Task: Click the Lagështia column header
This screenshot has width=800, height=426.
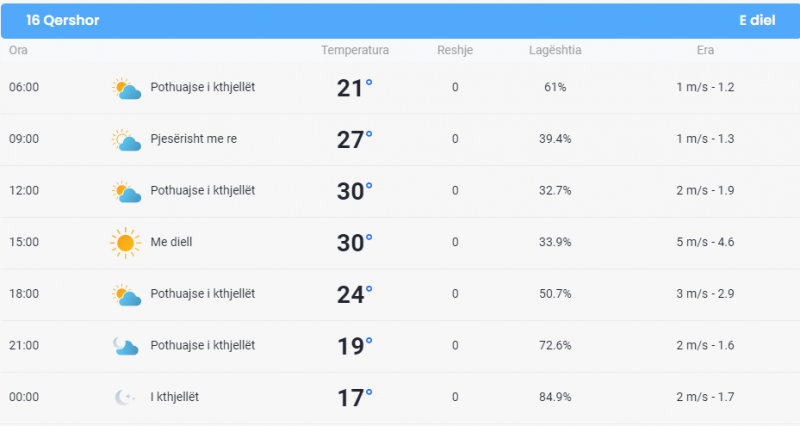Action: click(555, 50)
